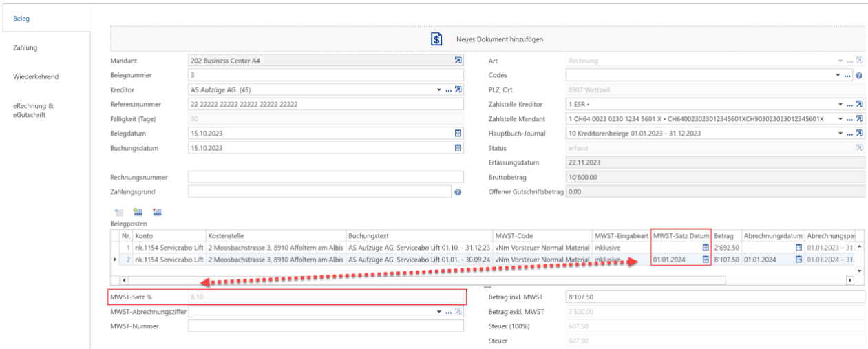Open the Buchungsdatum calendar picker

(x=458, y=147)
